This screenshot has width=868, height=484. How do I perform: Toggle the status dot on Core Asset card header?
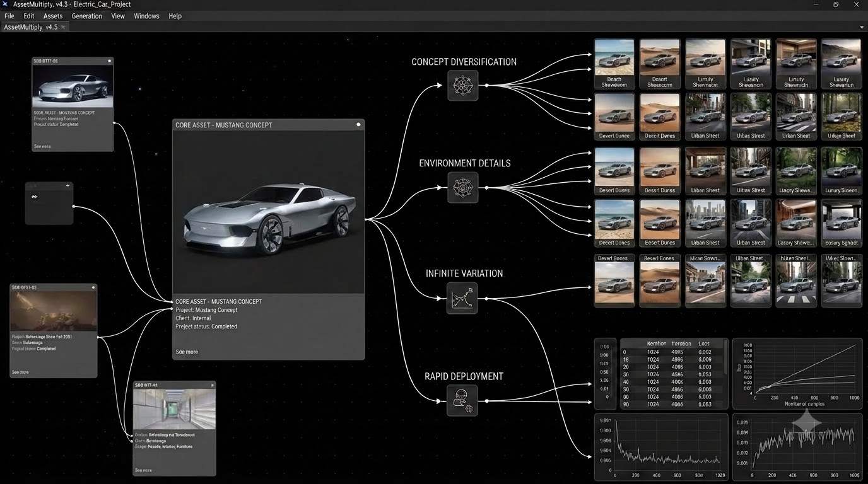(359, 125)
